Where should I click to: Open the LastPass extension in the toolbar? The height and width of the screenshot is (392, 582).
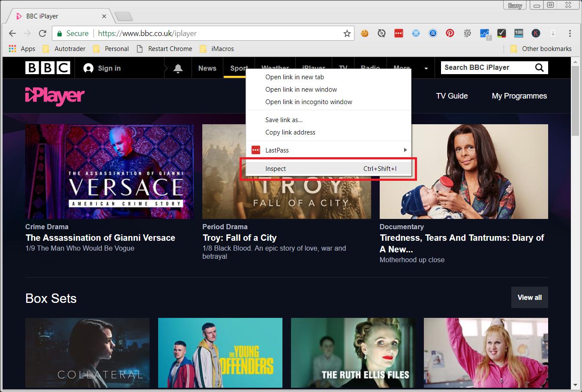(x=399, y=33)
